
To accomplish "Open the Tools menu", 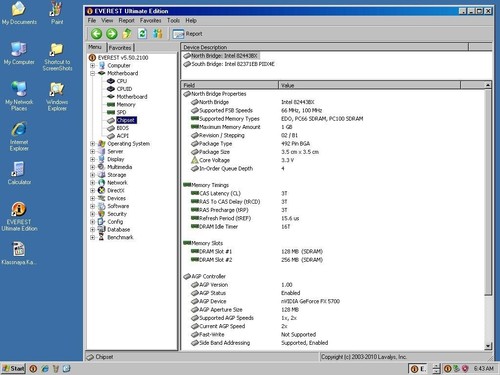I will point(173,21).
